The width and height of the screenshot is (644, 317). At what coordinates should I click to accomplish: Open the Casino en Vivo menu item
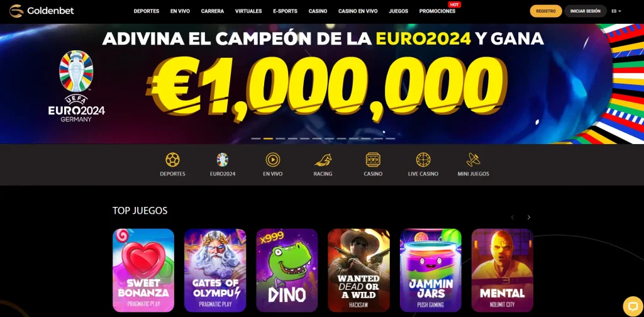tap(358, 11)
